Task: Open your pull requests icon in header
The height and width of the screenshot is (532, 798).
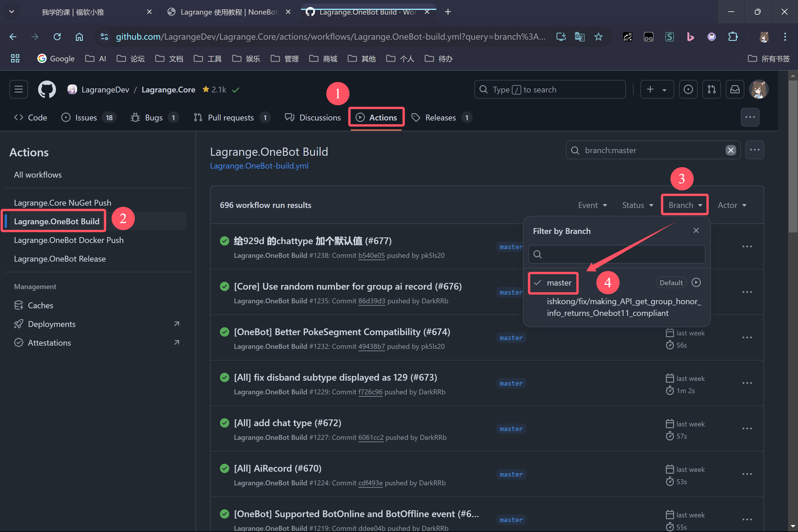Action: pyautogui.click(x=711, y=89)
